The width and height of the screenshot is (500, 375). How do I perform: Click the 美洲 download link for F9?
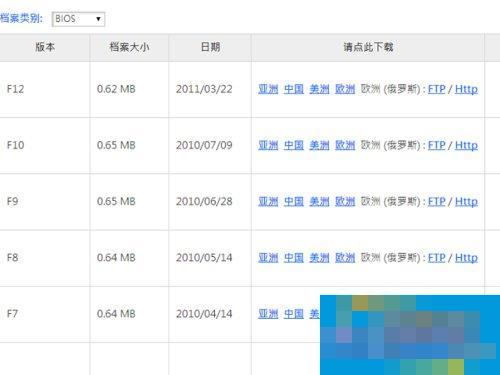[x=319, y=201]
